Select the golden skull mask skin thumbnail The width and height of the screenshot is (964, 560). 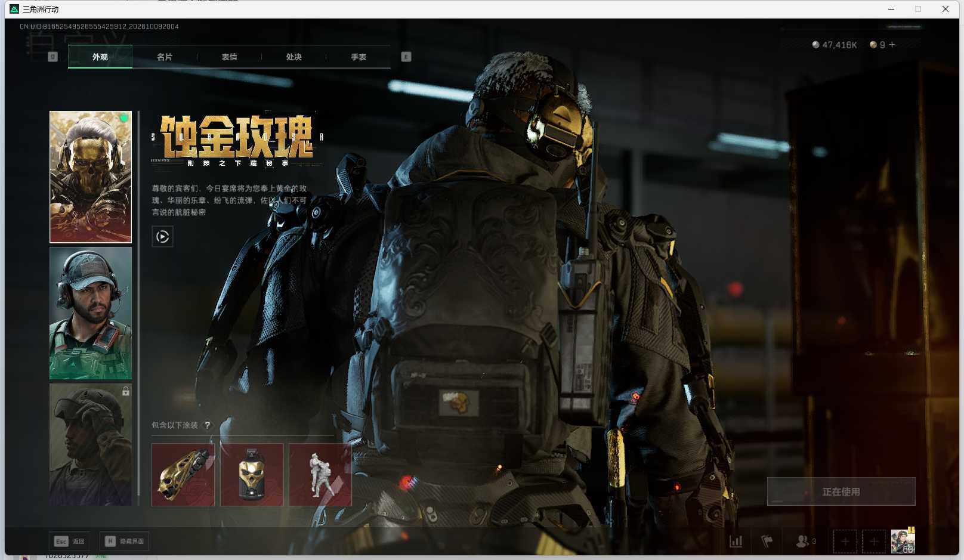[91, 177]
